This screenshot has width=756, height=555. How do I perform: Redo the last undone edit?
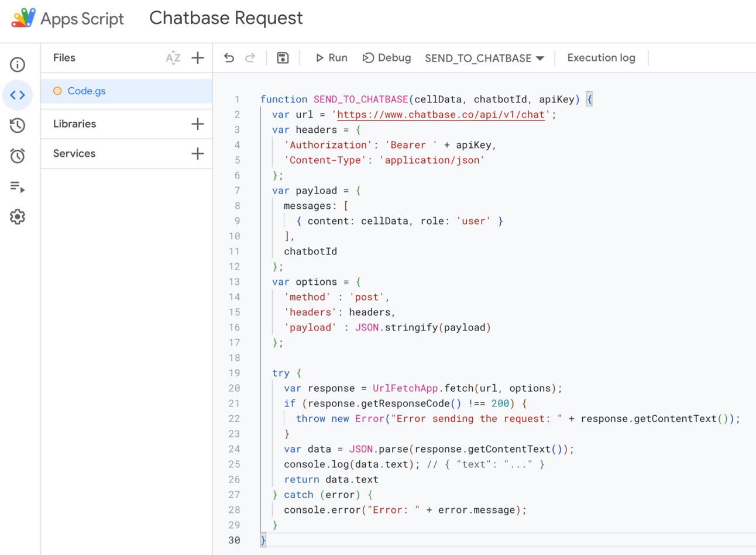coord(250,58)
